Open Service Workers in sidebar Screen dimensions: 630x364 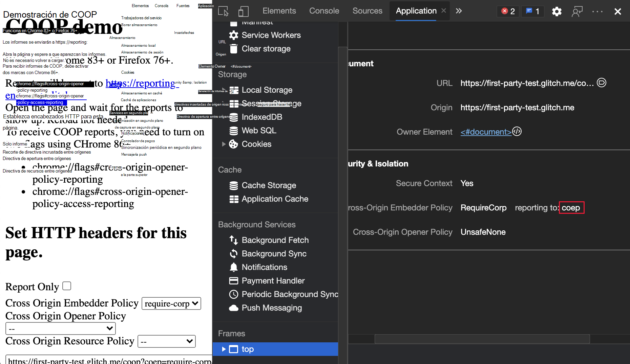point(271,35)
